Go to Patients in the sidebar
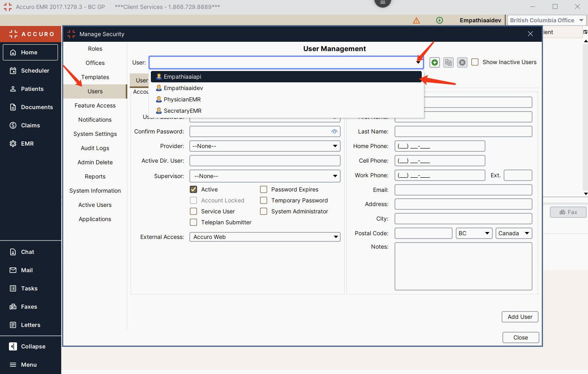The width and height of the screenshot is (588, 374). pyautogui.click(x=30, y=89)
